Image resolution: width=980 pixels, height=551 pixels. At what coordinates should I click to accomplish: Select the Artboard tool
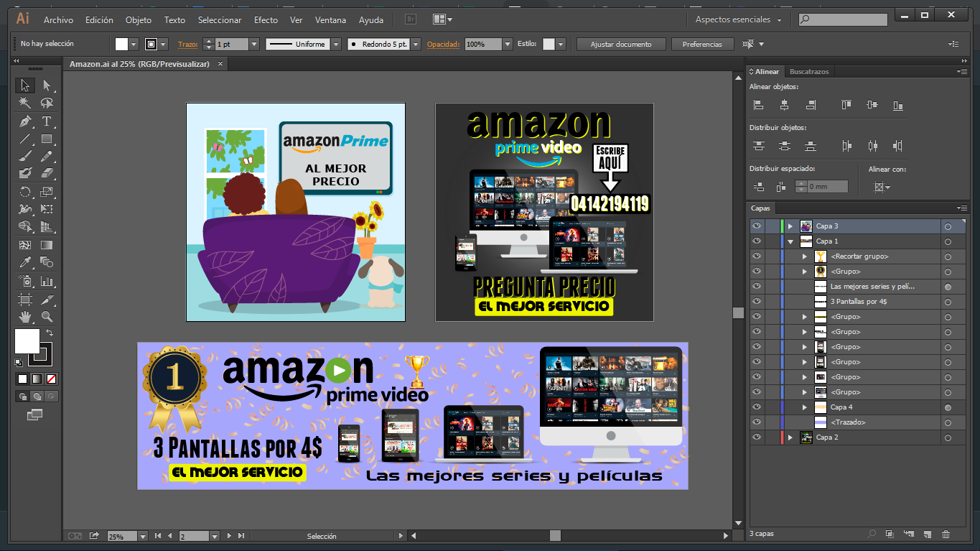(25, 299)
